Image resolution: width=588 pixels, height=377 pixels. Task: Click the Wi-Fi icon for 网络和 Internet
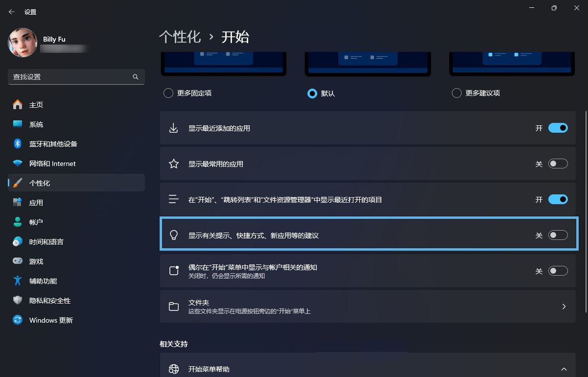(18, 164)
